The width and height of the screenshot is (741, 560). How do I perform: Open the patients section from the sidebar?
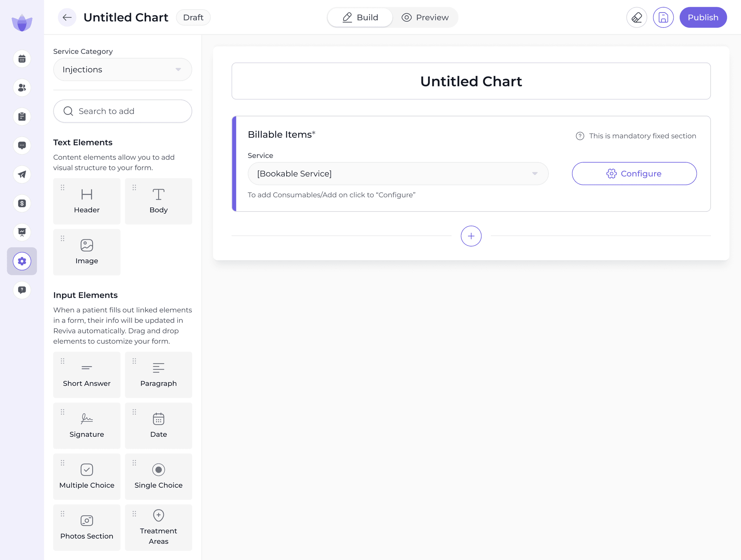tap(22, 87)
